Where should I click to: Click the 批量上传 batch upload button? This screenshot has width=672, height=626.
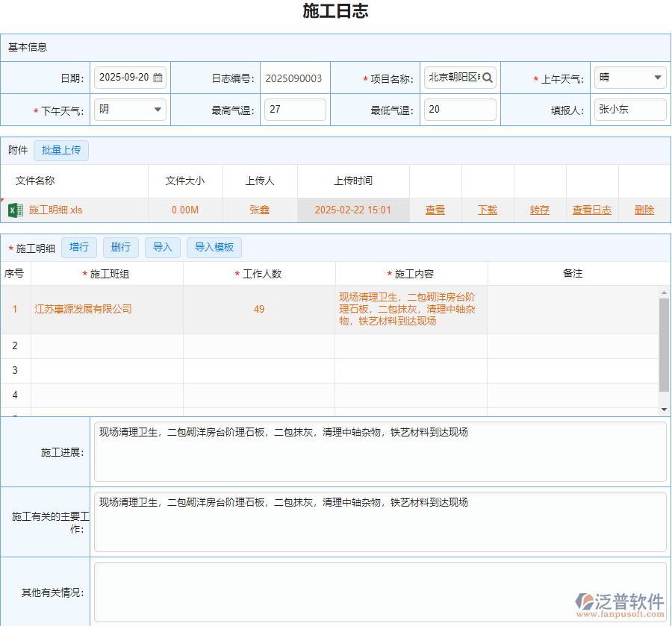pyautogui.click(x=60, y=150)
